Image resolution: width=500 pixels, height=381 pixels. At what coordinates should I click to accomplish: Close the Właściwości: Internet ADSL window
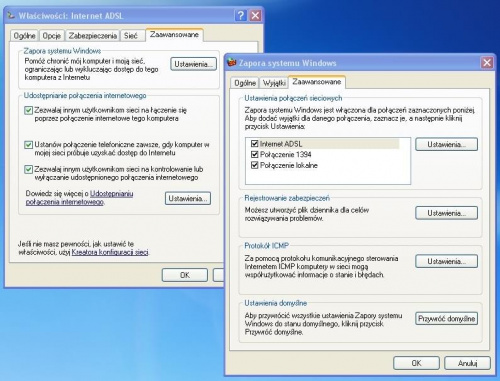(255, 15)
